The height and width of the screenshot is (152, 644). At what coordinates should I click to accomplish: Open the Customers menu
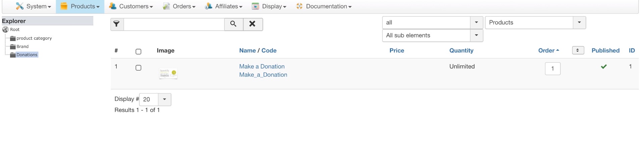click(x=131, y=6)
